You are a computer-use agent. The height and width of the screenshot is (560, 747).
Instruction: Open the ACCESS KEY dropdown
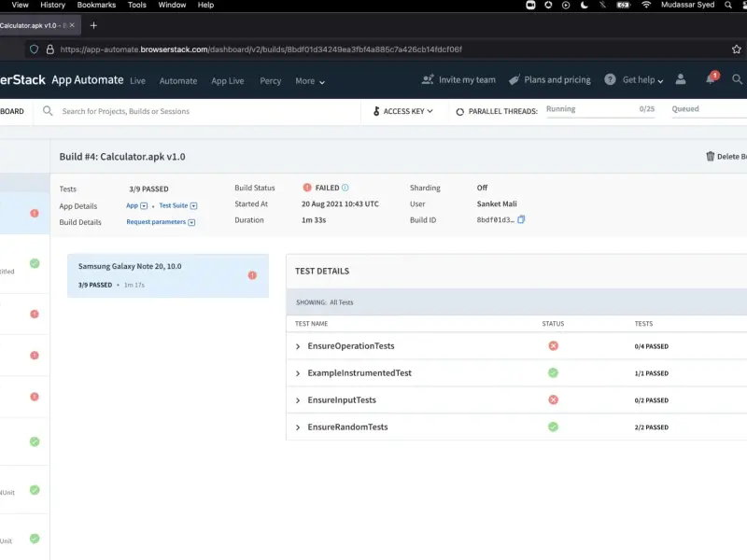coord(403,111)
